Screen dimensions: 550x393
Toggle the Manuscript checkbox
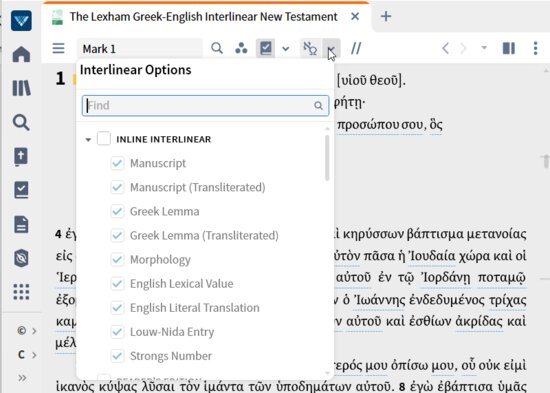(117, 163)
